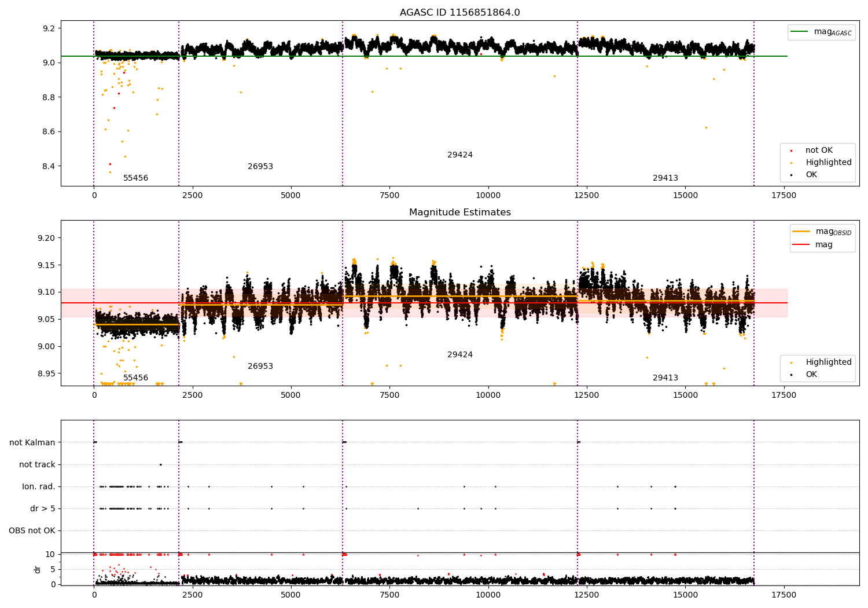Image resolution: width=868 pixels, height=608 pixels.
Task: Click obsid label 55456 in Magnitude Estimates panel
Action: (x=135, y=378)
